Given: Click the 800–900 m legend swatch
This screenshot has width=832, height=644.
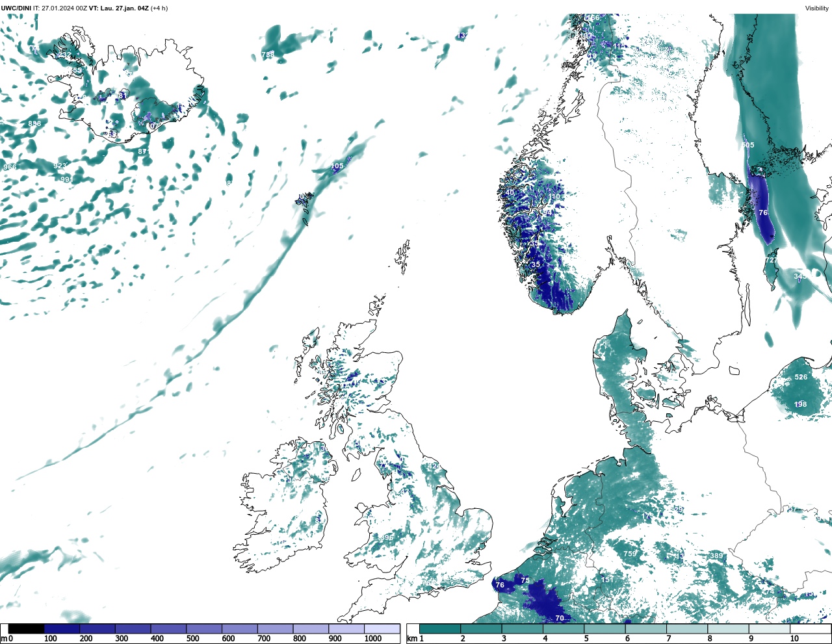Looking at the screenshot, I should 311,628.
